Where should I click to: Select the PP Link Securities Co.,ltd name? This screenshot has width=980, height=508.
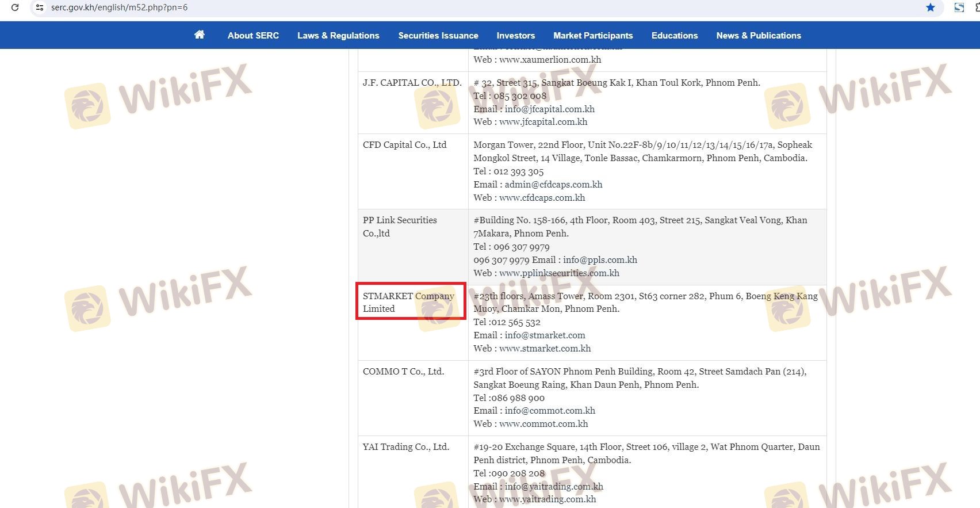(400, 227)
